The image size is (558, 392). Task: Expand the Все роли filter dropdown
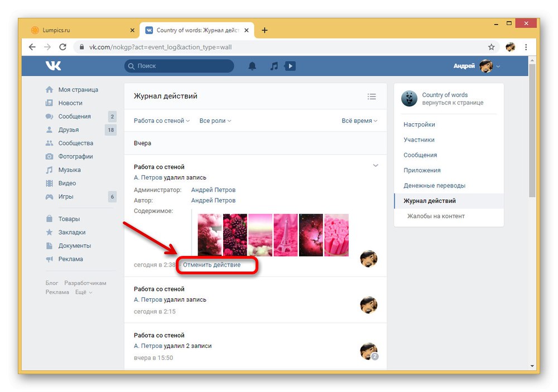coord(215,120)
